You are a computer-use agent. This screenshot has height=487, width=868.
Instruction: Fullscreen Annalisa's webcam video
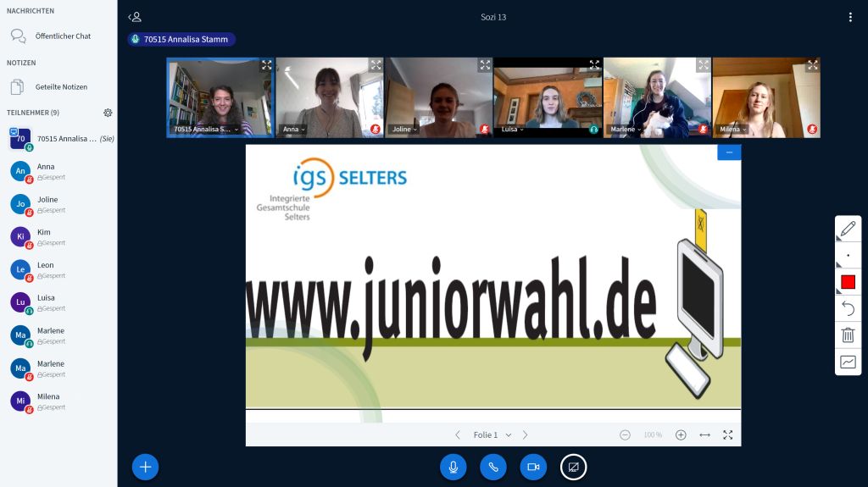click(267, 65)
